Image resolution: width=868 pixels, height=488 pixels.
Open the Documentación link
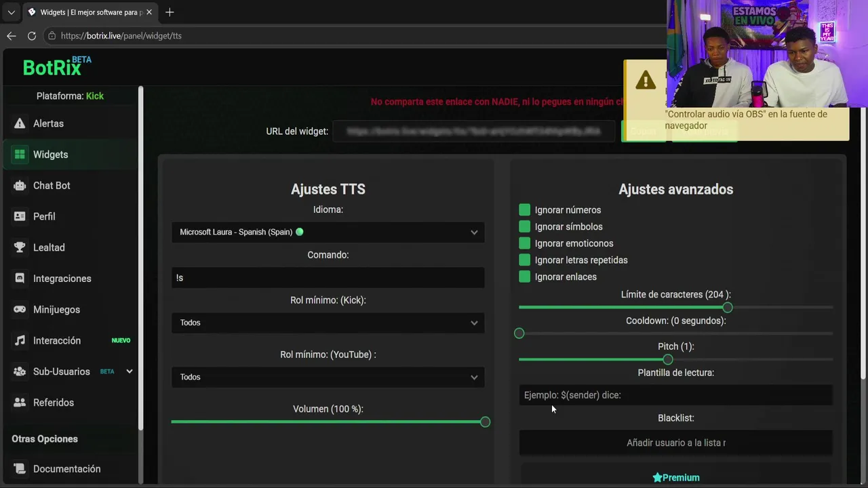66,469
